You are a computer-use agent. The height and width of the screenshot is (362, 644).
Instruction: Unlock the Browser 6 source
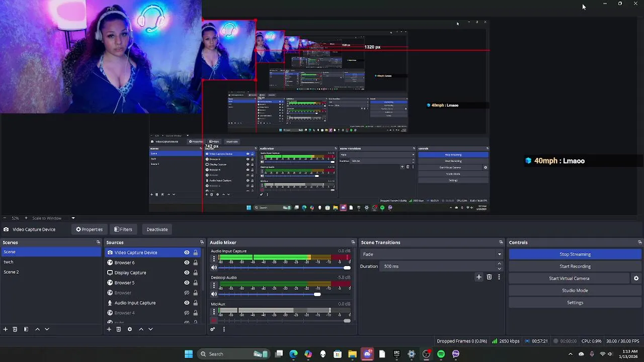click(196, 262)
